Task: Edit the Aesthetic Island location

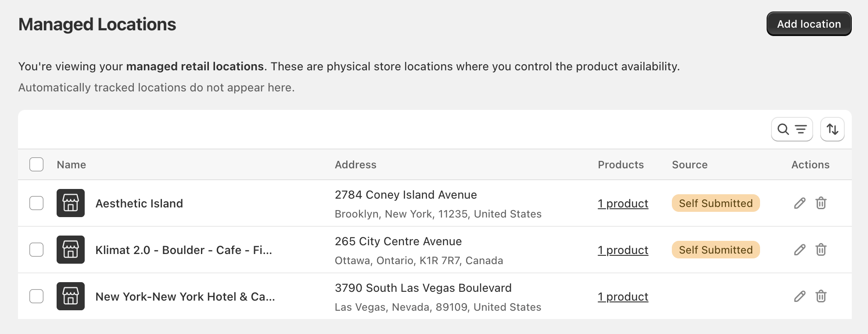Action: pos(800,203)
